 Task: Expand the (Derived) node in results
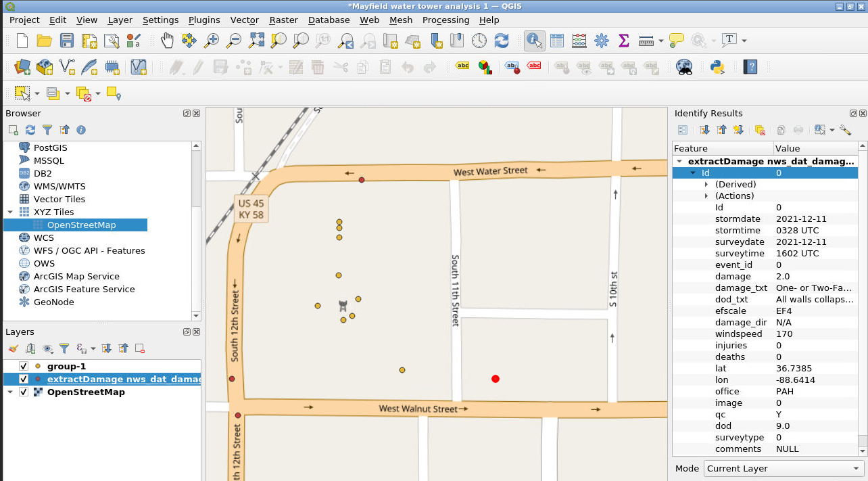click(x=706, y=185)
